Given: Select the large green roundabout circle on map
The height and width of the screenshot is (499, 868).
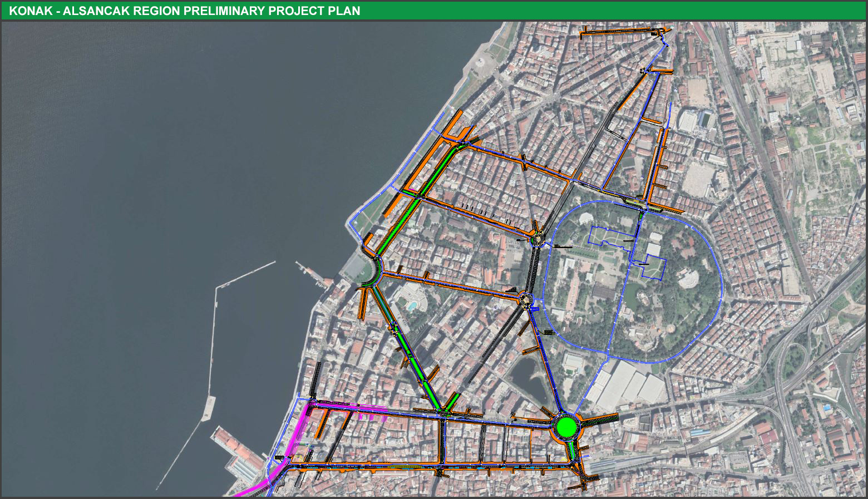Looking at the screenshot, I should (566, 427).
